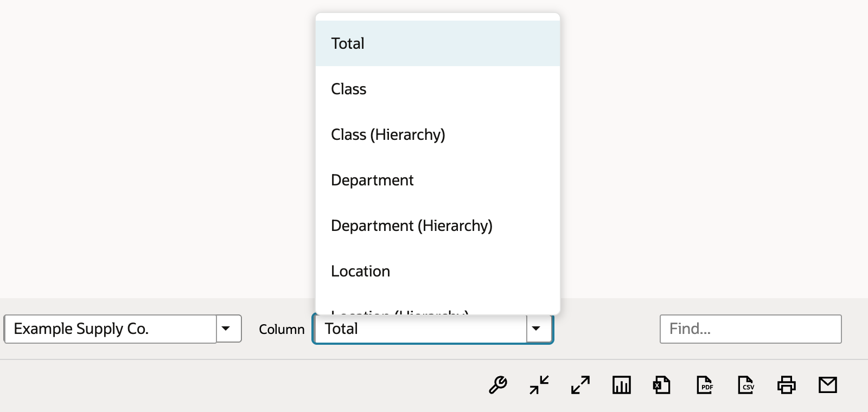Select Total in the dropdown list
The image size is (868, 412).
click(438, 43)
